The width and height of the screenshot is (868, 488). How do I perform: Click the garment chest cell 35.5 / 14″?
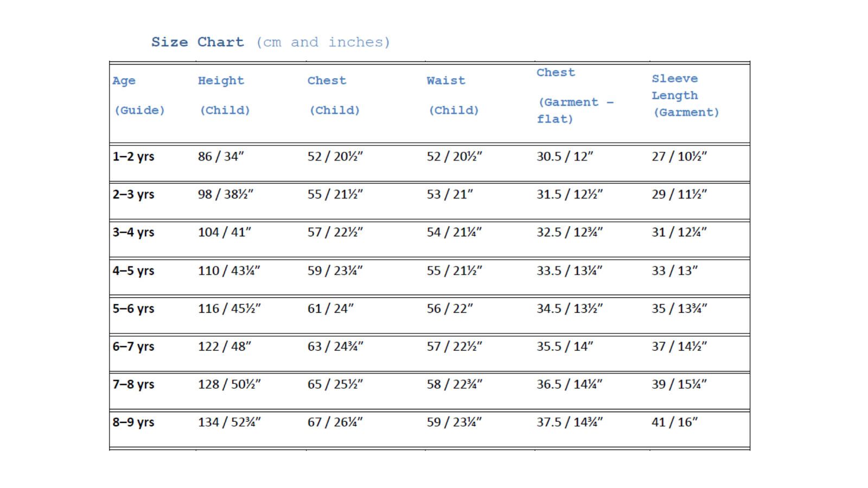point(565,346)
